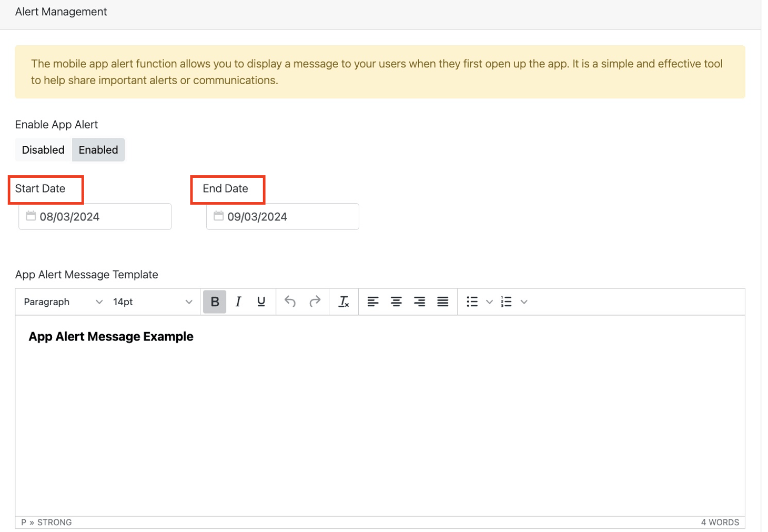The image size is (768, 532).
Task: Redo the last edit
Action: click(315, 302)
